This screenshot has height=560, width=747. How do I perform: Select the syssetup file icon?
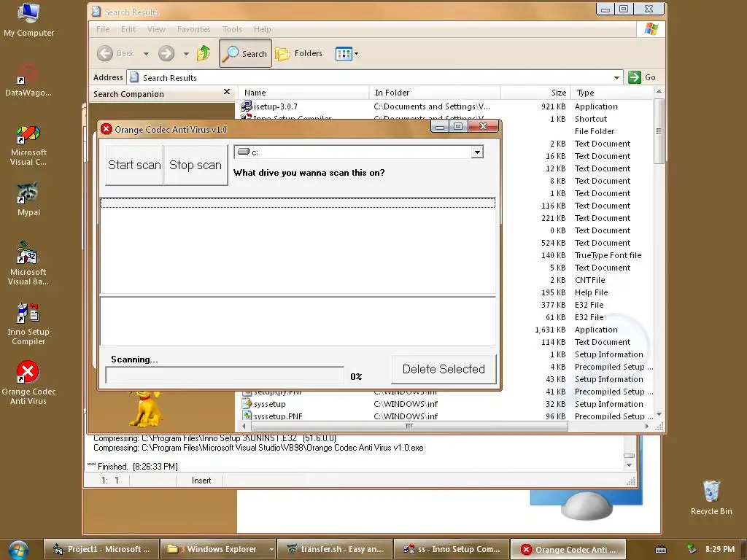(247, 404)
